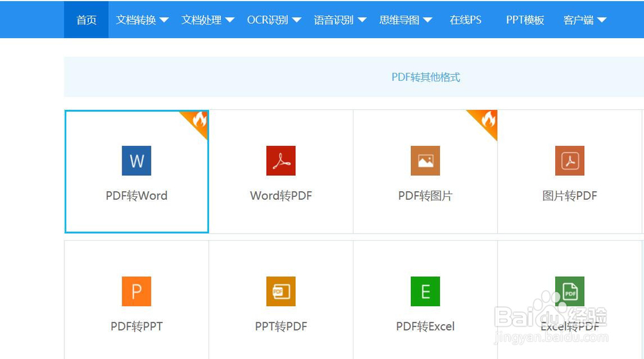Open the 图片转PDF text link
Screen dimensions: 644x359
[x=570, y=196]
